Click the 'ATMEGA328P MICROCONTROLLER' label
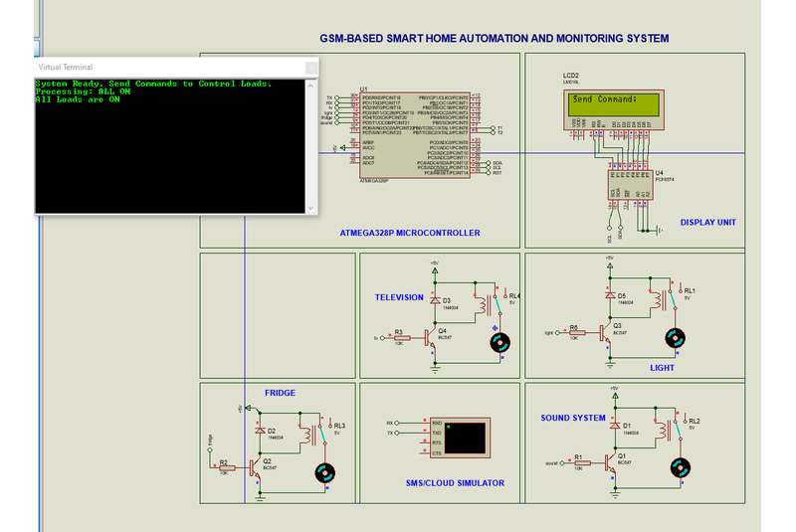Screen dimensions: 796x532 point(410,233)
